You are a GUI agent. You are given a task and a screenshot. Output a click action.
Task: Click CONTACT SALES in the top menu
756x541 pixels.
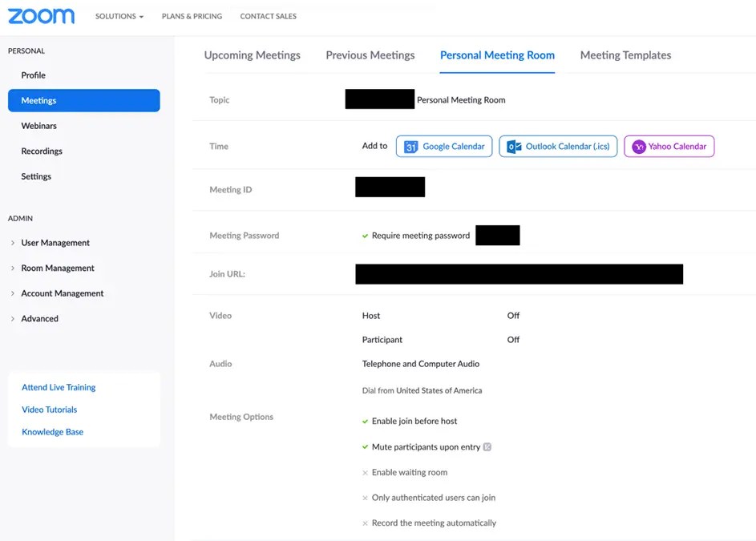[268, 15]
